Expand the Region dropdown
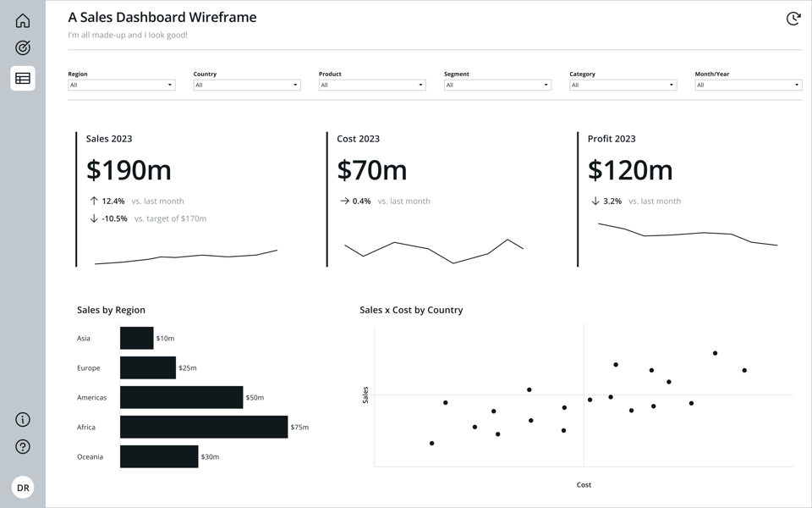The image size is (812, 508). coord(121,85)
